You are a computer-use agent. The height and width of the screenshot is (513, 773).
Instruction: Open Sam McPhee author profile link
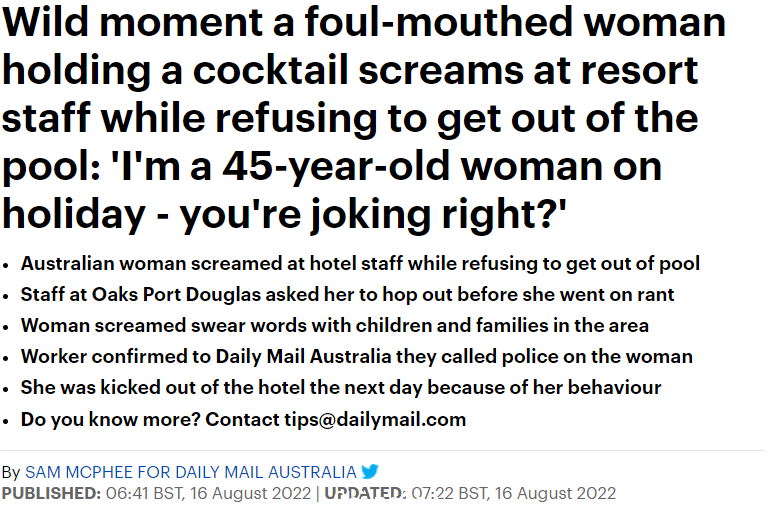[x=190, y=472]
